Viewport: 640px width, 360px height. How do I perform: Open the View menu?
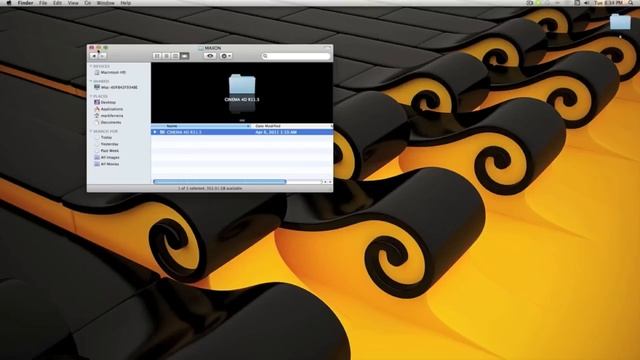click(x=73, y=3)
